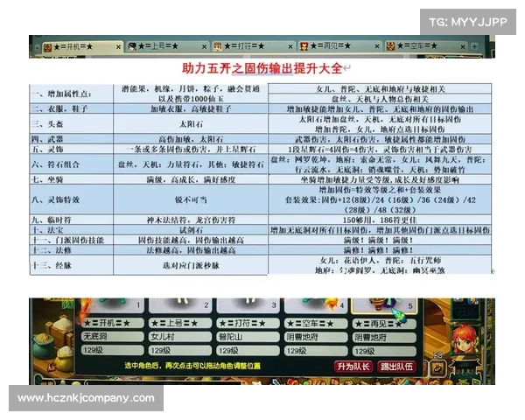Click table row 十二、法修
The image size is (525, 420).
point(261,250)
